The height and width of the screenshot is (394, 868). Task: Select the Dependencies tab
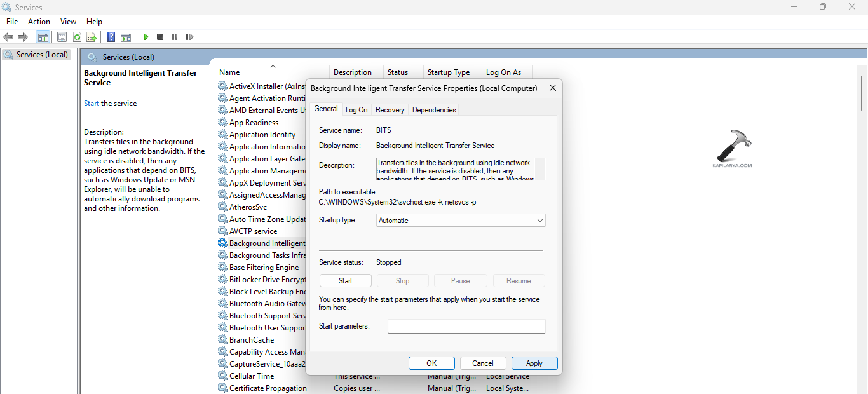point(433,109)
